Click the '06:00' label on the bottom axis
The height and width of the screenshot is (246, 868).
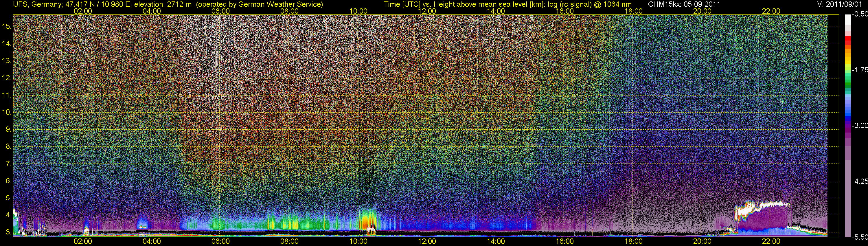point(221,241)
